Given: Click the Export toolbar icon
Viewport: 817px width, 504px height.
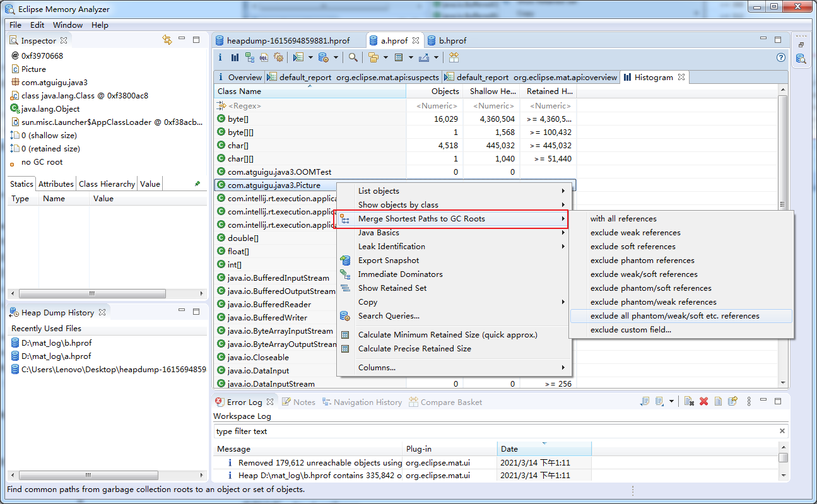Looking at the screenshot, I should (423, 57).
